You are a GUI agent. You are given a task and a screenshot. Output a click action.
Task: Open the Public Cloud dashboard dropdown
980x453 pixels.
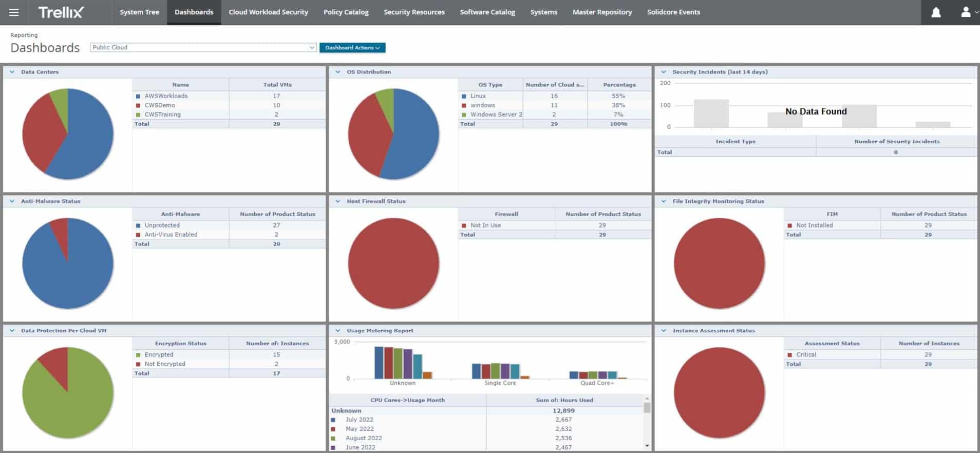[203, 47]
